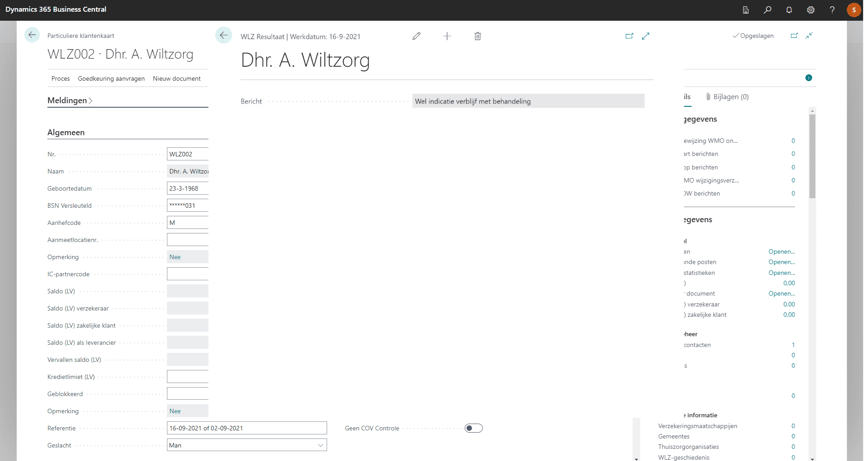Click the Naam field Dhr. A. Wiltzorg
This screenshot has height=461, width=864.
coord(187,171)
